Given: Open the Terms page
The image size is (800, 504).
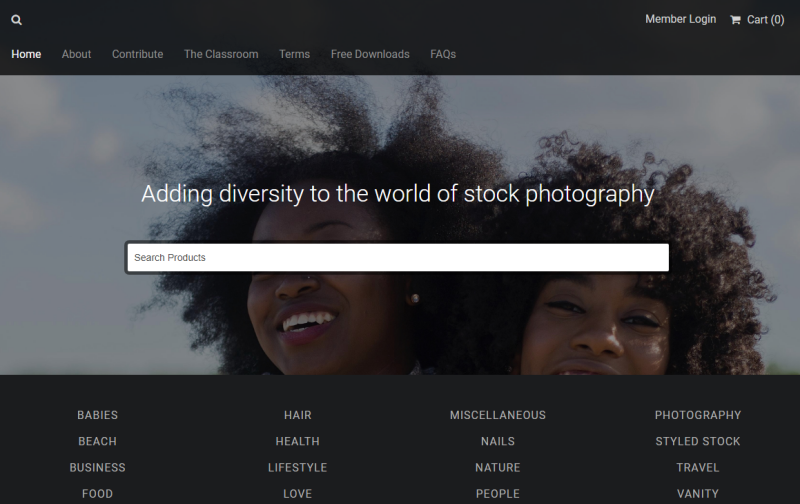Looking at the screenshot, I should 294,54.
